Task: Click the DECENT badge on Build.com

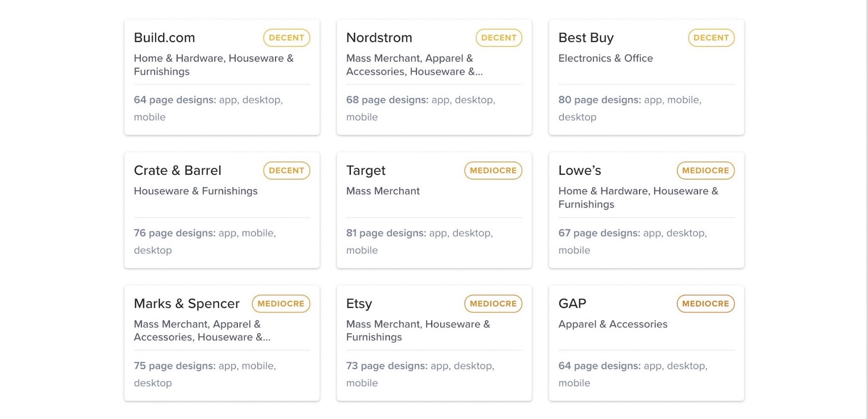Action: (x=287, y=38)
